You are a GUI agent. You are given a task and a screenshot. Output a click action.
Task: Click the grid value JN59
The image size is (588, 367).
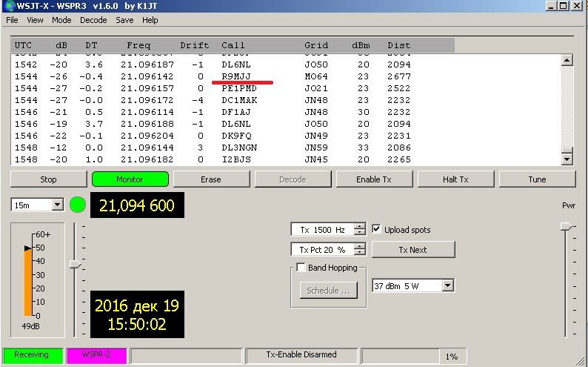click(316, 148)
